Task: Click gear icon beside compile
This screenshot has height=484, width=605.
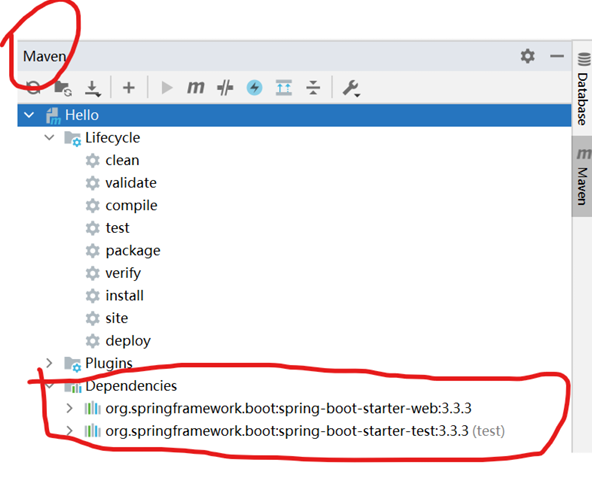Action: [x=93, y=205]
